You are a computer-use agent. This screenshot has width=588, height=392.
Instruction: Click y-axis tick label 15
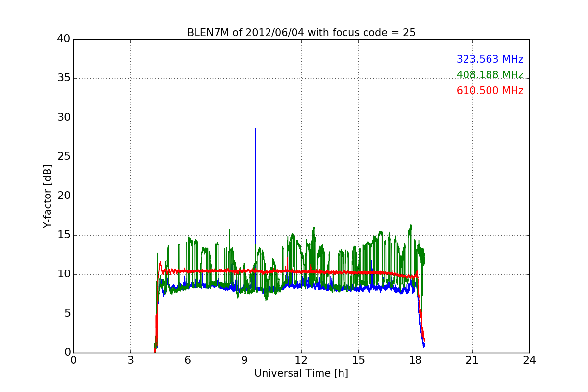(x=64, y=235)
